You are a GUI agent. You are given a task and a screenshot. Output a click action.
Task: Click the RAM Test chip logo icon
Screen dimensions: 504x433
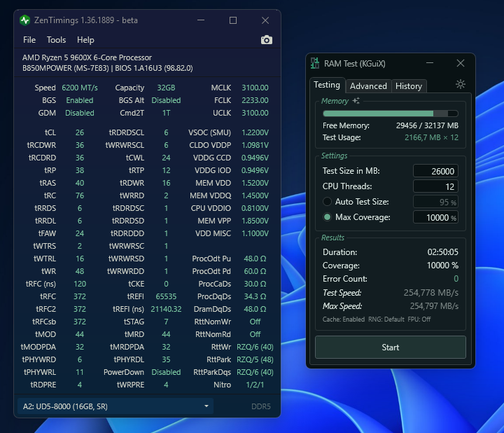tap(315, 64)
